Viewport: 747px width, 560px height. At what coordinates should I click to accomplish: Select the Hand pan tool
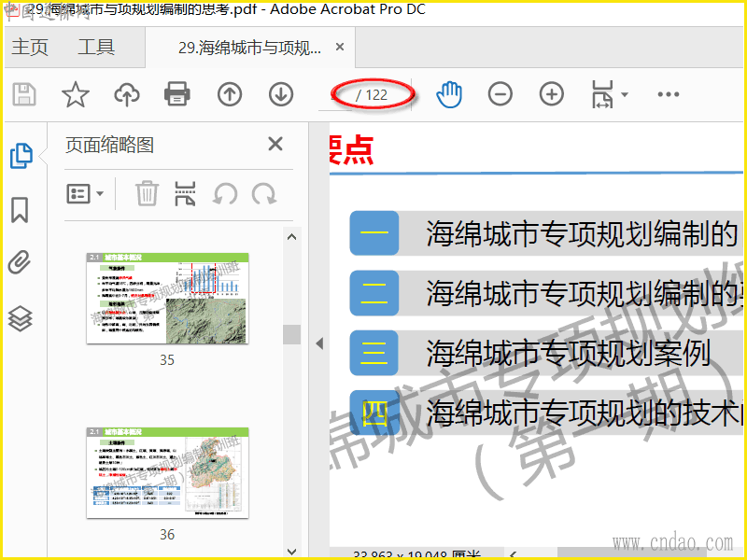[x=449, y=94]
